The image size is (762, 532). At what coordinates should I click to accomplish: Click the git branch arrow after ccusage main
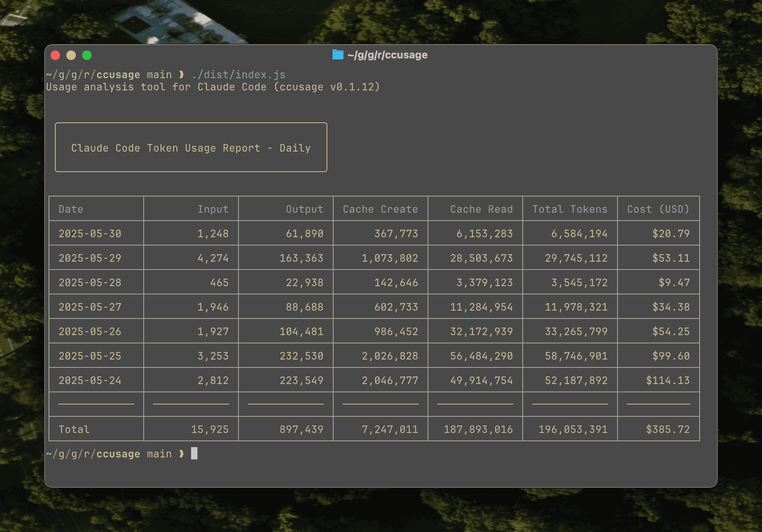pos(181,74)
